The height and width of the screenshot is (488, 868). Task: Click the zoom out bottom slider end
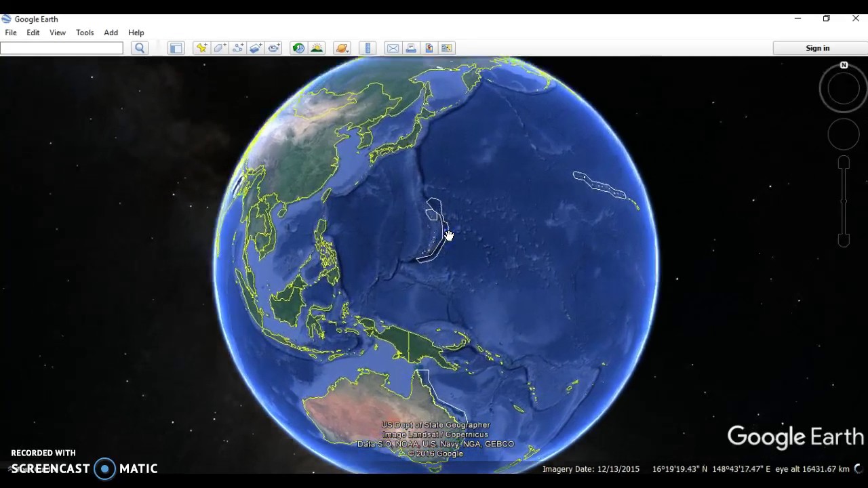click(x=844, y=240)
